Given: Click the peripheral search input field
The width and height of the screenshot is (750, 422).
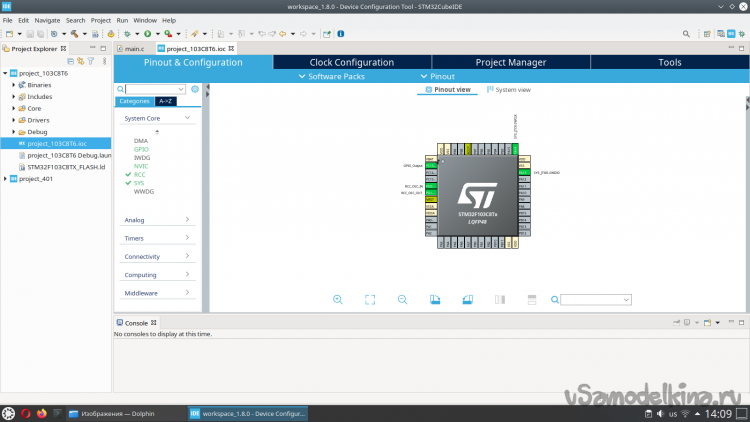Looking at the screenshot, I should tap(154, 89).
